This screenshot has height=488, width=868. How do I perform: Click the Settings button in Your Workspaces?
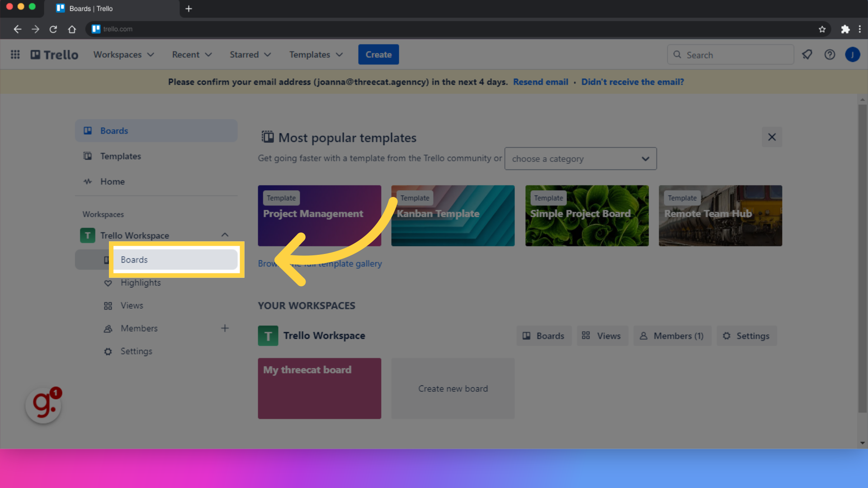click(x=746, y=336)
